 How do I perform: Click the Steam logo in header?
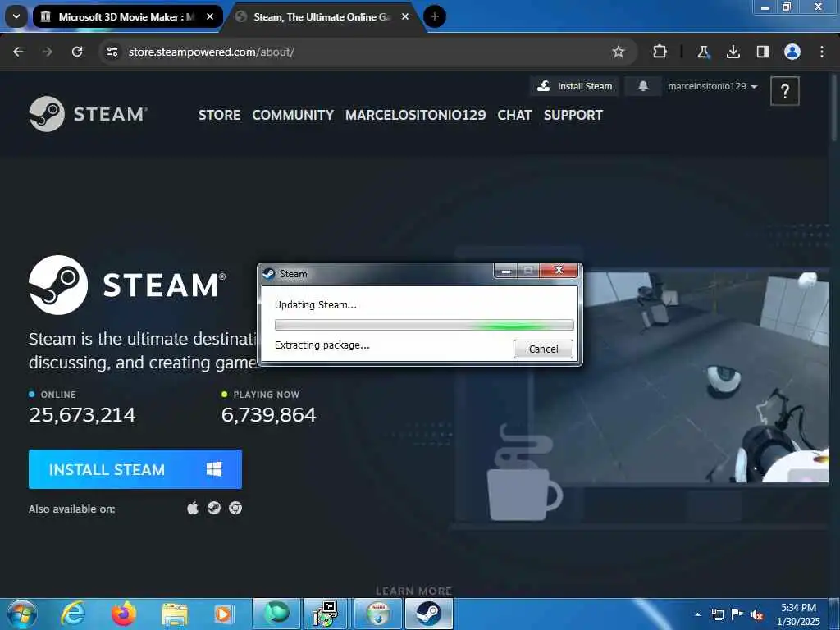click(x=89, y=113)
